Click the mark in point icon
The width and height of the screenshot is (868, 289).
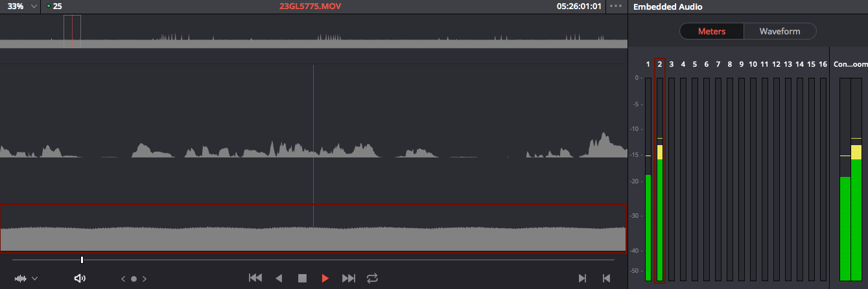pyautogui.click(x=582, y=279)
